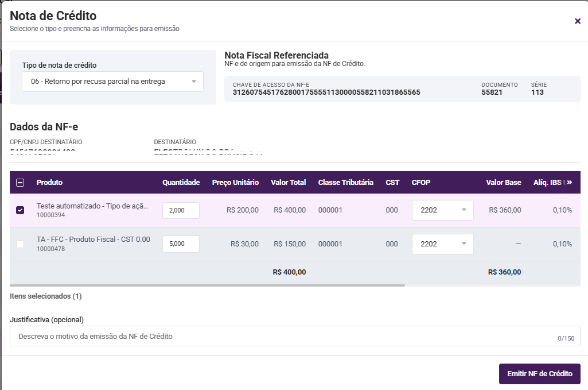Click the horizontal scrollbar under the table

pyautogui.click(x=207, y=285)
